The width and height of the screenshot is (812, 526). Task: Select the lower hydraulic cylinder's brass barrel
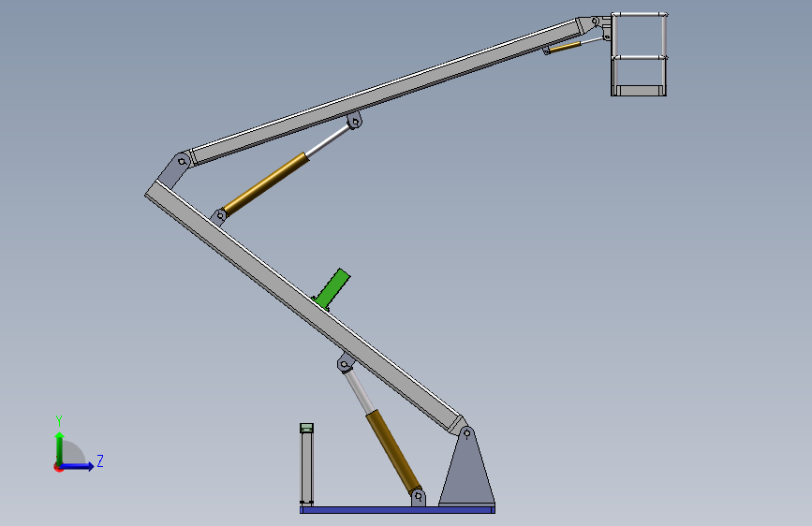[x=393, y=452]
